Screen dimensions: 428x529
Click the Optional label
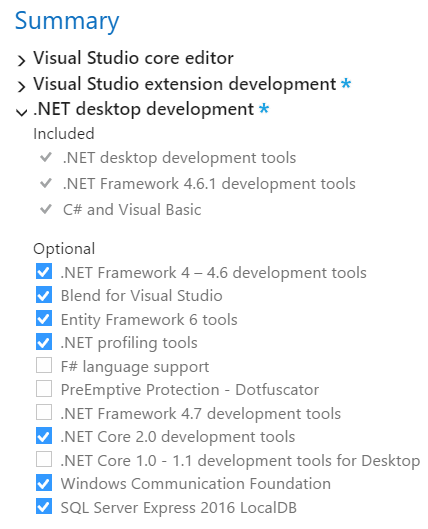click(x=64, y=249)
